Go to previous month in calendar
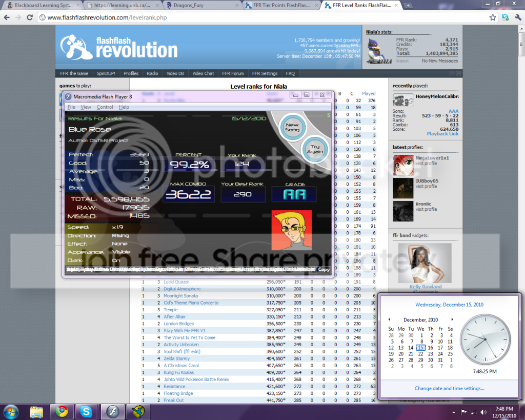This screenshot has width=525, height=420. tap(389, 319)
